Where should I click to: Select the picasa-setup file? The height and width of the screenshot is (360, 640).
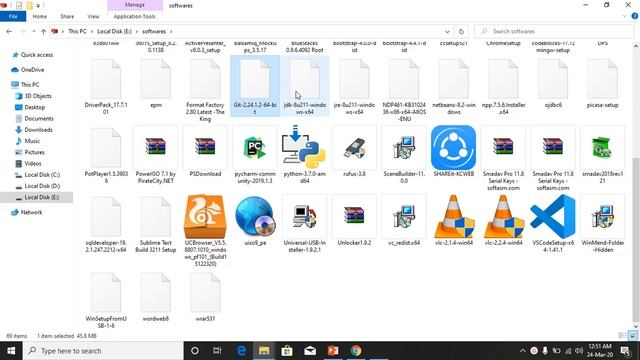point(602,83)
